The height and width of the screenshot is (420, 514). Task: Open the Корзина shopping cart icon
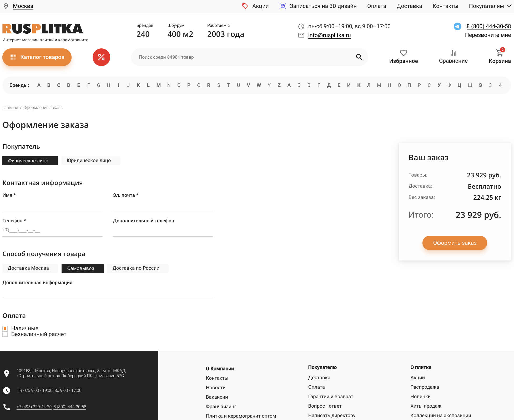tap(499, 53)
